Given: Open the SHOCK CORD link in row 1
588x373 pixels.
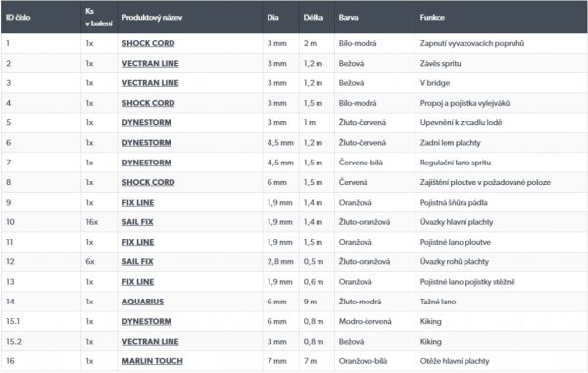Looking at the screenshot, I should tap(148, 43).
